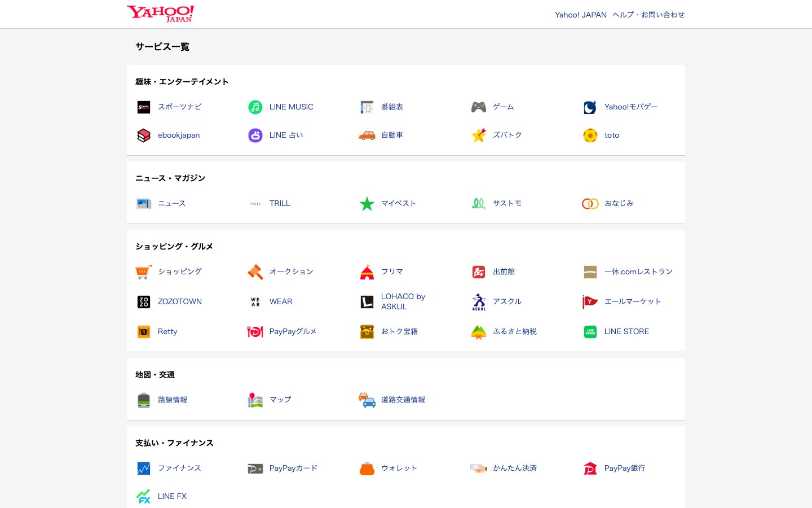
Task: Click the PayPayグルメ plate icon
Action: pos(255,332)
